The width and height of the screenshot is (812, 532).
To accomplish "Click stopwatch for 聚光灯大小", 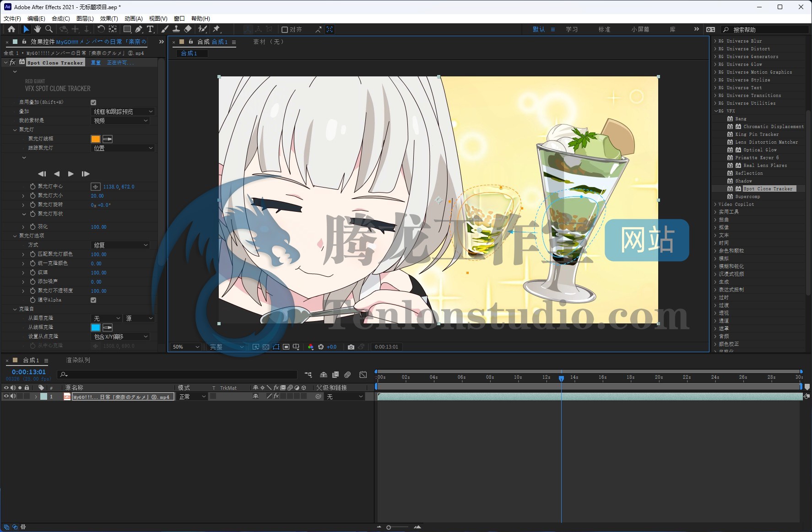I will (x=32, y=196).
